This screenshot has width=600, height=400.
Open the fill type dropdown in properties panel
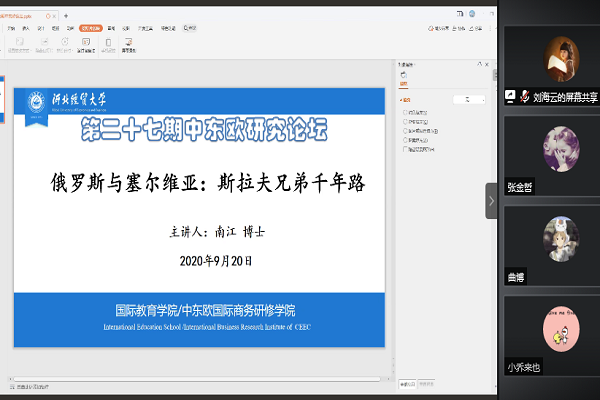[x=468, y=100]
